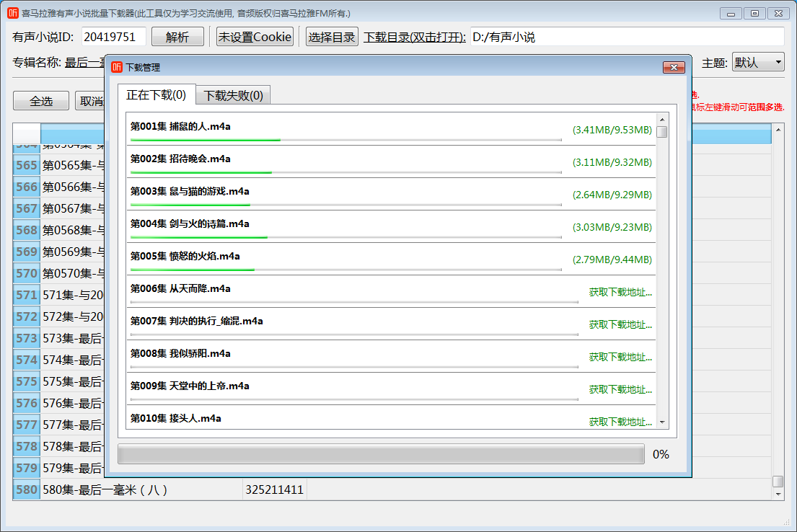Select row header 568 in the episode list
Viewport: 797px width, 532px height.
point(27,230)
